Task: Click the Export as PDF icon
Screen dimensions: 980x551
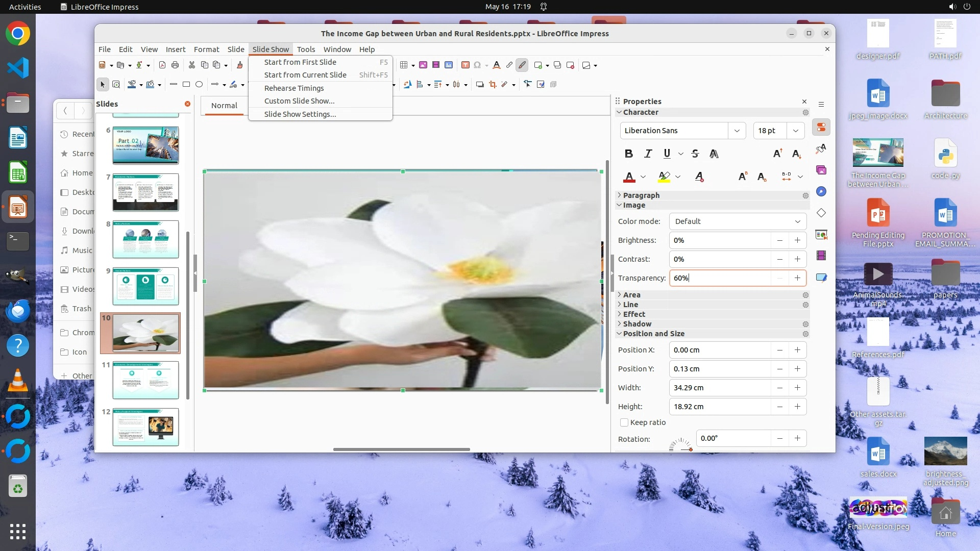Action: pos(162,65)
